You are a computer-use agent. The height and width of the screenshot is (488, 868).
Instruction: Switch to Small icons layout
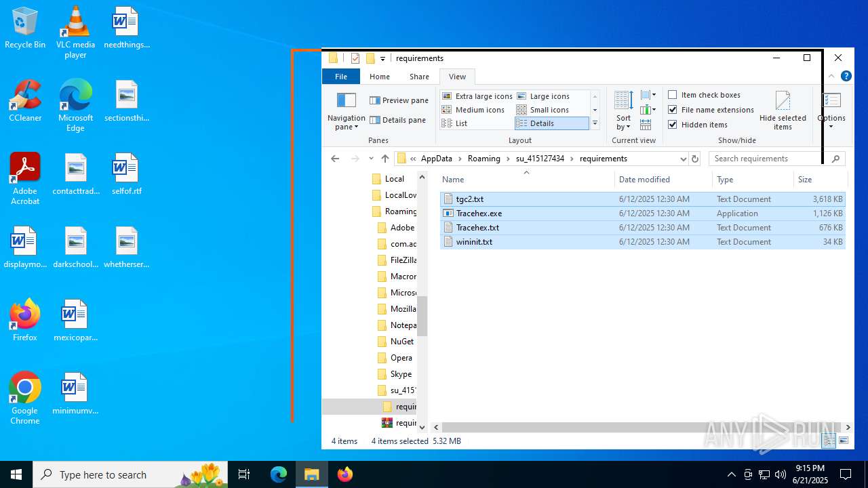(542, 110)
